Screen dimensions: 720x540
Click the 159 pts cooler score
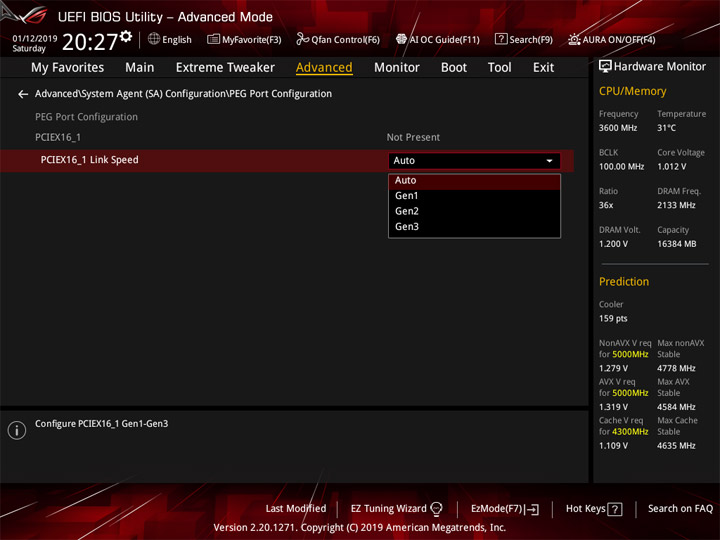point(613,319)
